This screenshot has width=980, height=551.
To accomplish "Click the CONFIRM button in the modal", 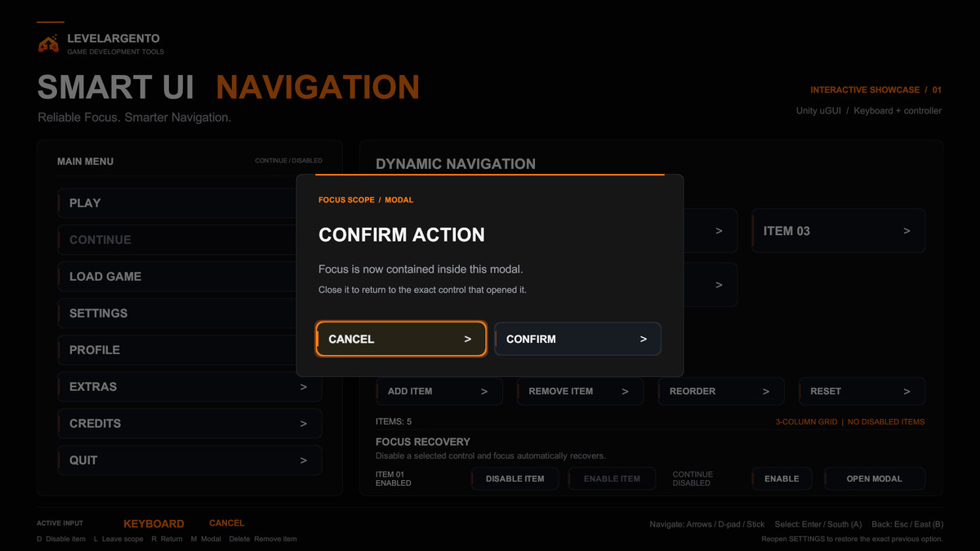I will pyautogui.click(x=577, y=339).
